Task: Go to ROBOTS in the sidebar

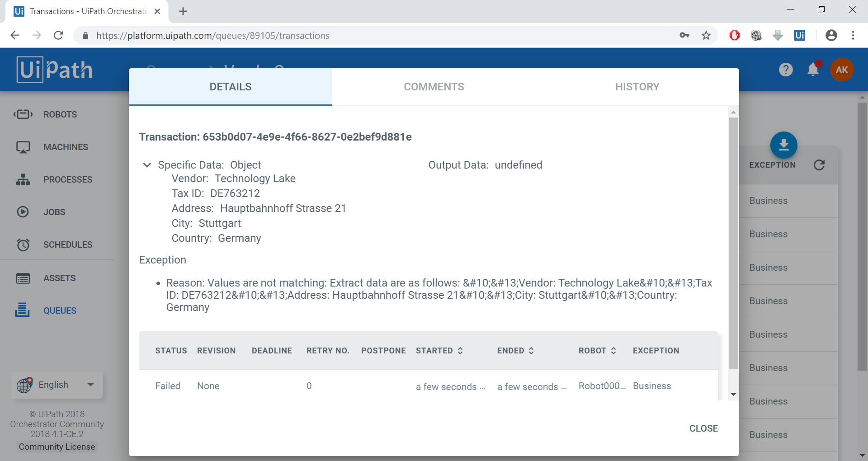Action: coord(60,114)
